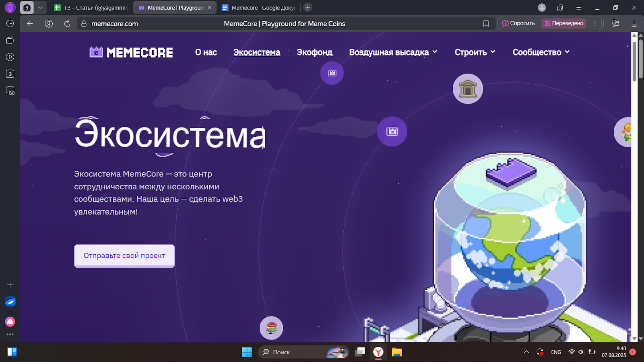Open the Экосистема menu item
Viewport: 644px width, 362px height.
click(257, 52)
